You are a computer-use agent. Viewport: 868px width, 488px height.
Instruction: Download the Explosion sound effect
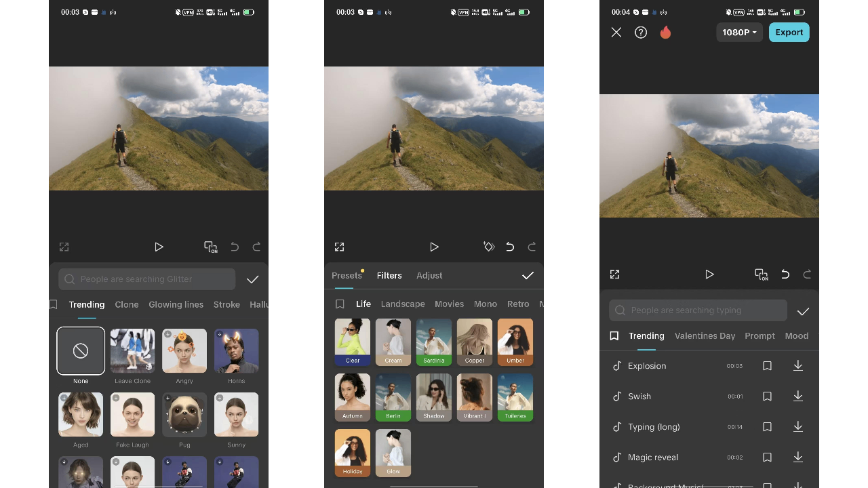point(798,366)
